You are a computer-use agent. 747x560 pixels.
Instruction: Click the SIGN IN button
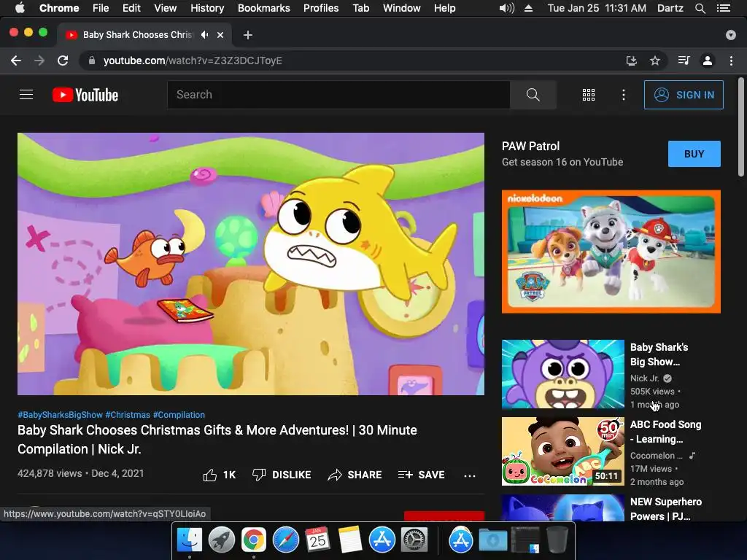click(x=684, y=95)
